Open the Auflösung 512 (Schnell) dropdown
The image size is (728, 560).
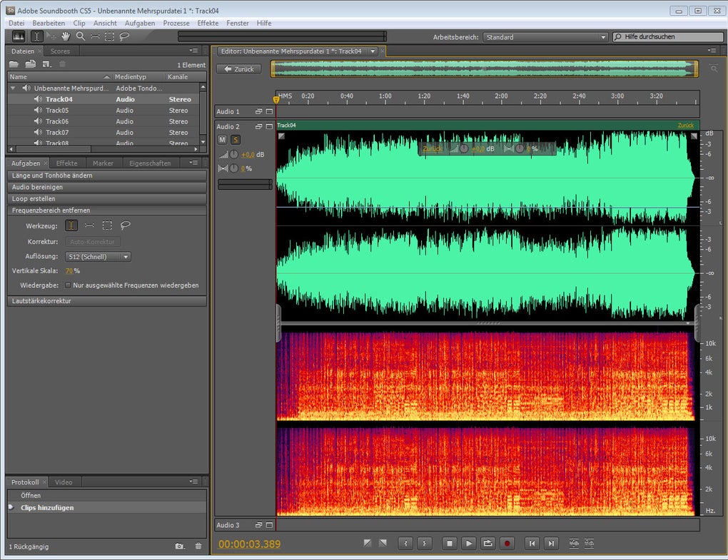pyautogui.click(x=99, y=257)
